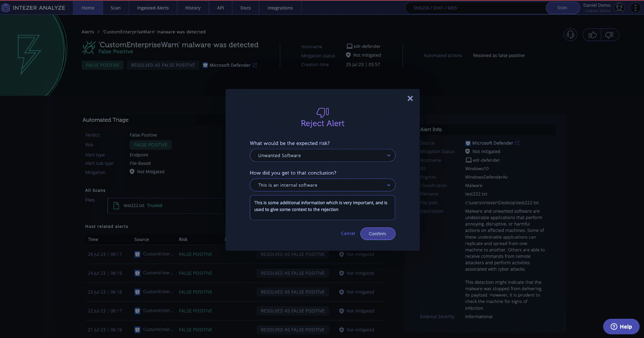
Task: Click Defender shield icon in 23 Jul 23 row
Action: [x=137, y=292]
